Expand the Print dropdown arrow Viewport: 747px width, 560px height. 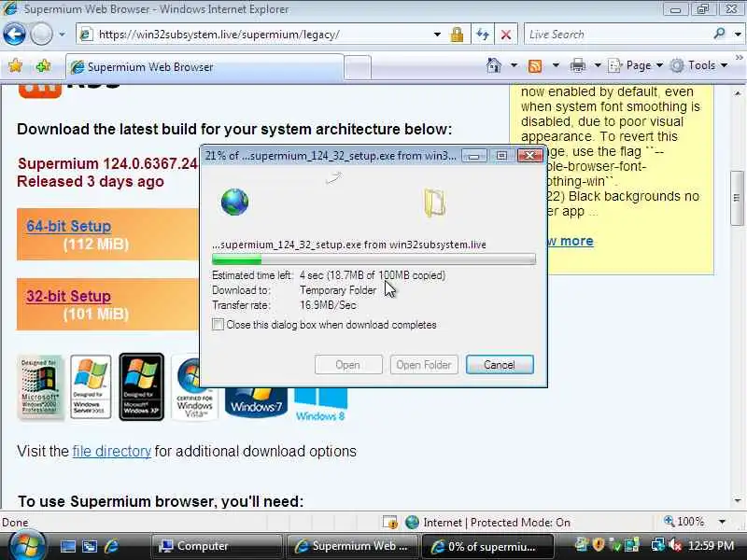coord(598,65)
